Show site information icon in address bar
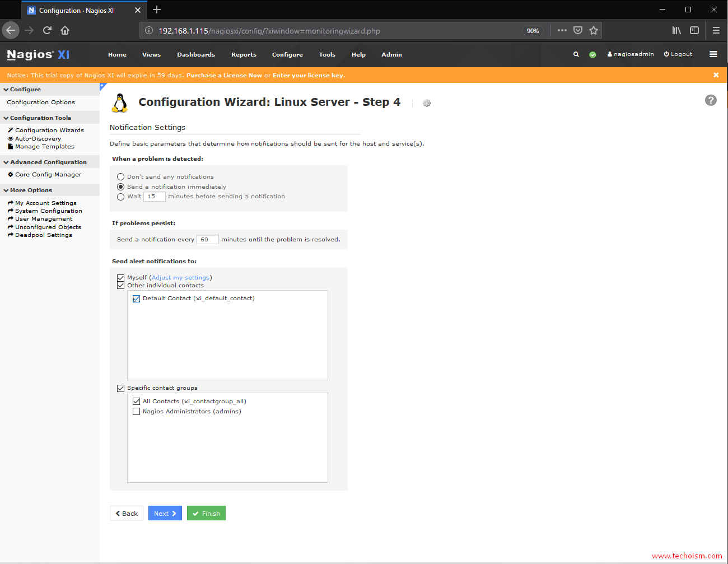The width and height of the screenshot is (728, 564). pyautogui.click(x=149, y=31)
